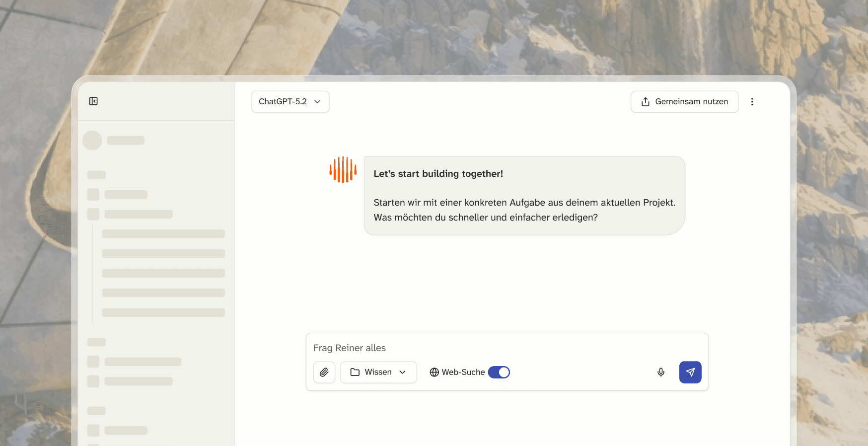Click the Gemeinsam nutzen button
868x446 pixels.
[684, 102]
